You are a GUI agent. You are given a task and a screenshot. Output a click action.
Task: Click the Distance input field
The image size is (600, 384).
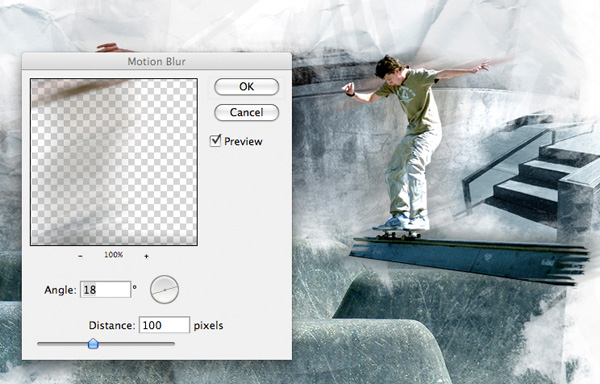tap(164, 325)
